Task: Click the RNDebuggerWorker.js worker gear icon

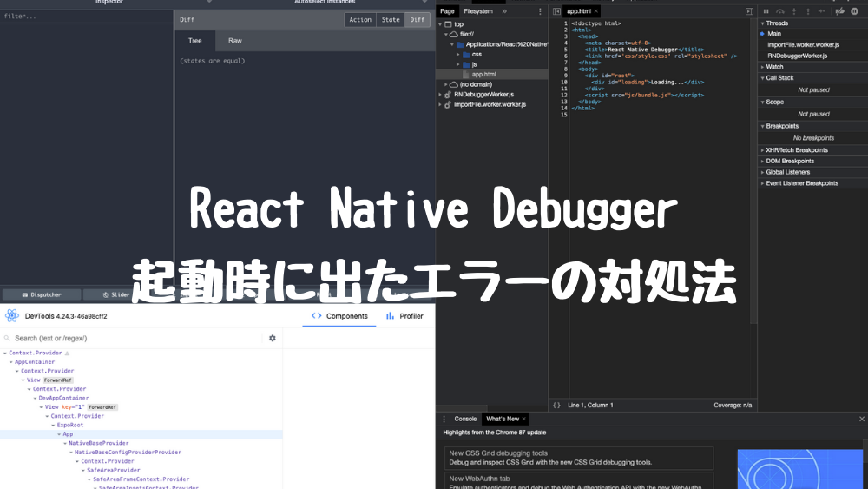Action: pos(448,95)
